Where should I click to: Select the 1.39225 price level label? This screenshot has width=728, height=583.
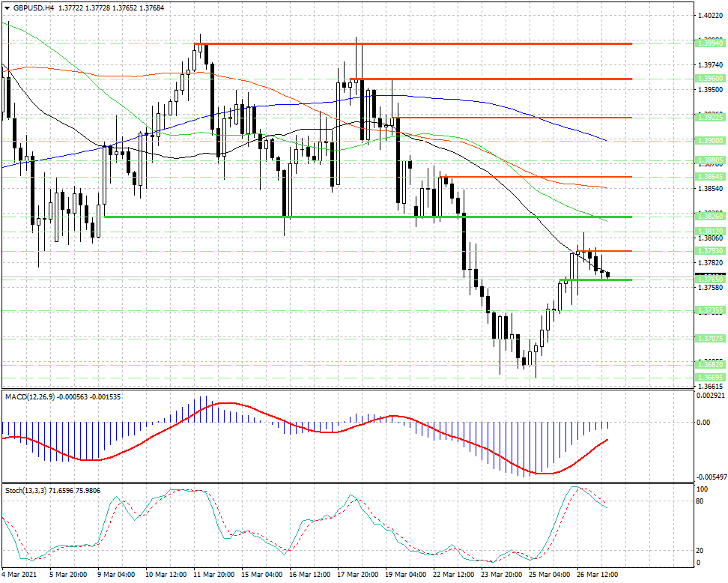(x=710, y=118)
